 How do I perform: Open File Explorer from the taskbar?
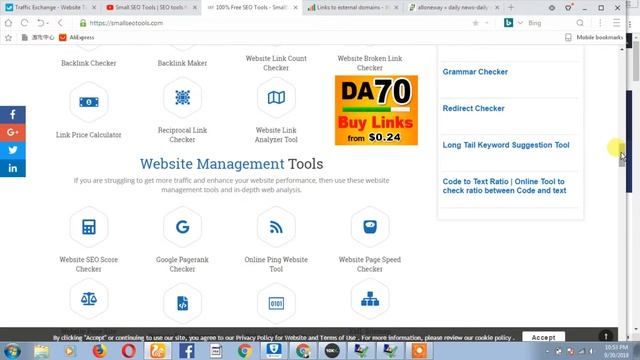click(x=41, y=351)
